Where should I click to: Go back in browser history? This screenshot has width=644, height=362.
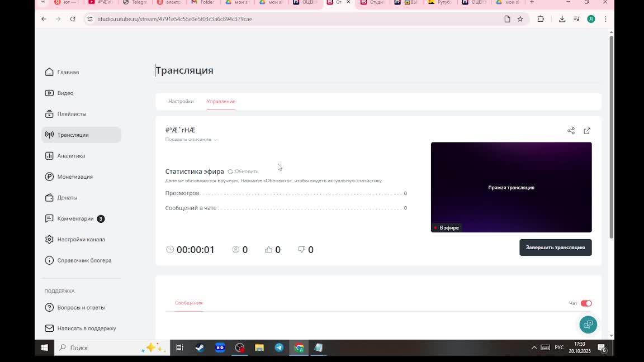44,19
